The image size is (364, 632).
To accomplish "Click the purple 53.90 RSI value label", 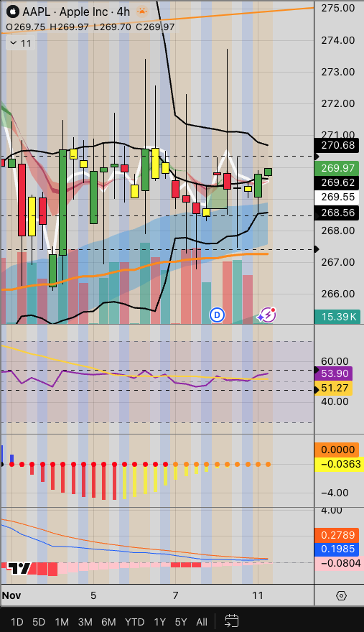I will pos(334,373).
